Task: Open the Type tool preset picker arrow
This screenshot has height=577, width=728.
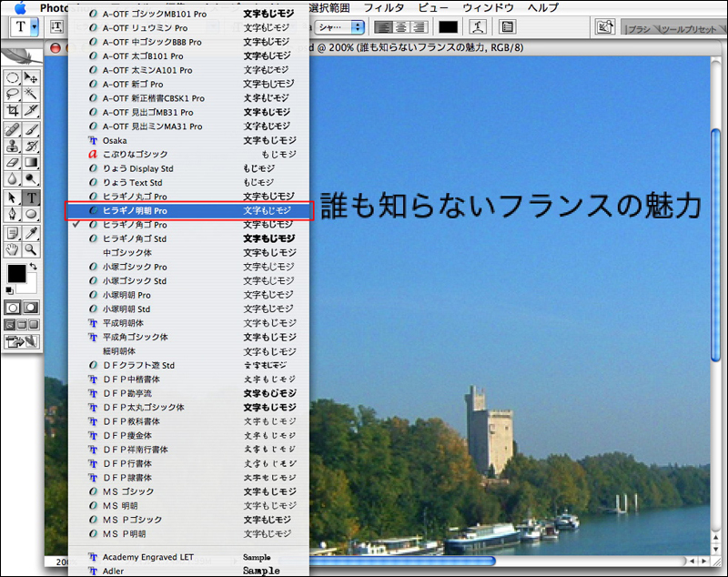Action: point(35,26)
